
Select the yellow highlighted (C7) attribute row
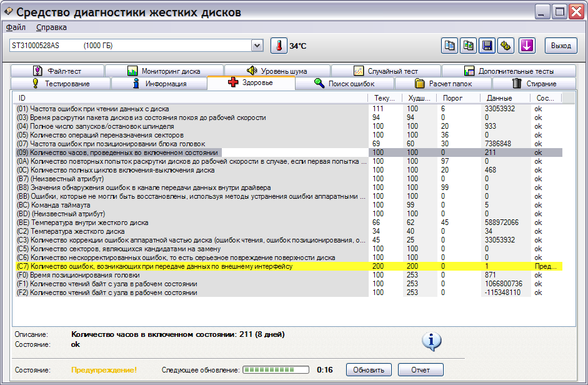[187, 267]
